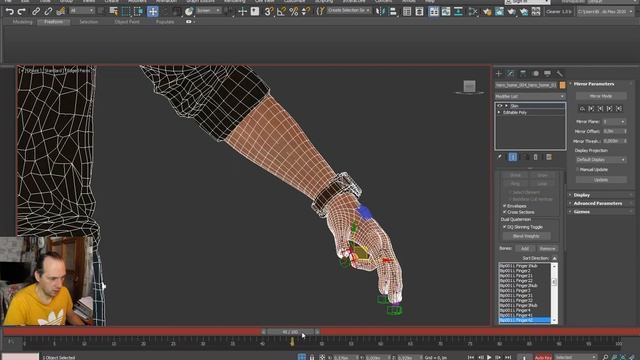
Task: Toggle the Layer Explorer icon
Action: [x=419, y=11]
